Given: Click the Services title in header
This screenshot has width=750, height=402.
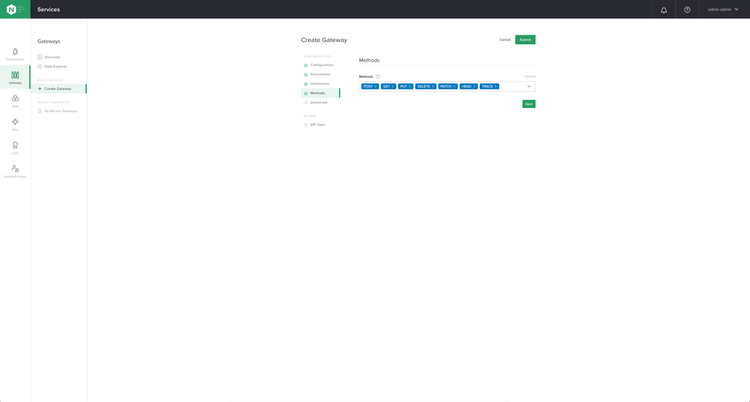Looking at the screenshot, I should pos(49,10).
